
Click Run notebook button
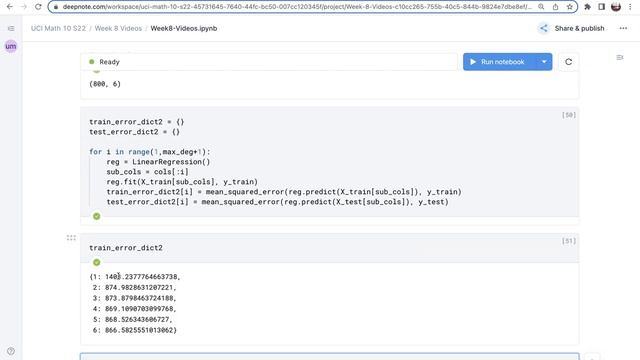click(501, 62)
